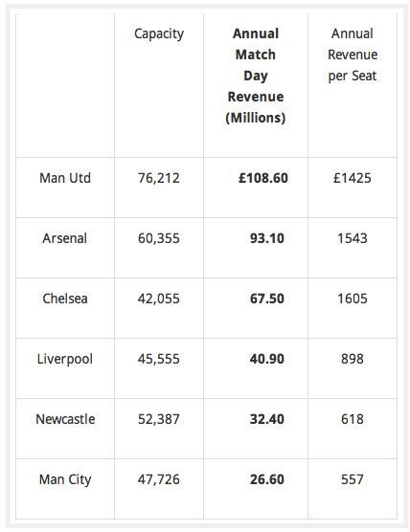
Task: Click Man City capacity 47,726
Action: (x=159, y=479)
